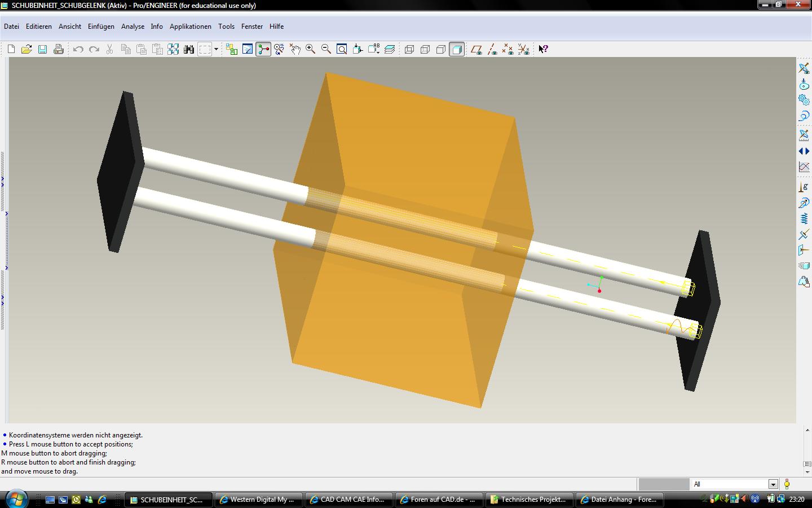This screenshot has width=812, height=508.
Task: Click the regenerate model icon
Action: [173, 49]
